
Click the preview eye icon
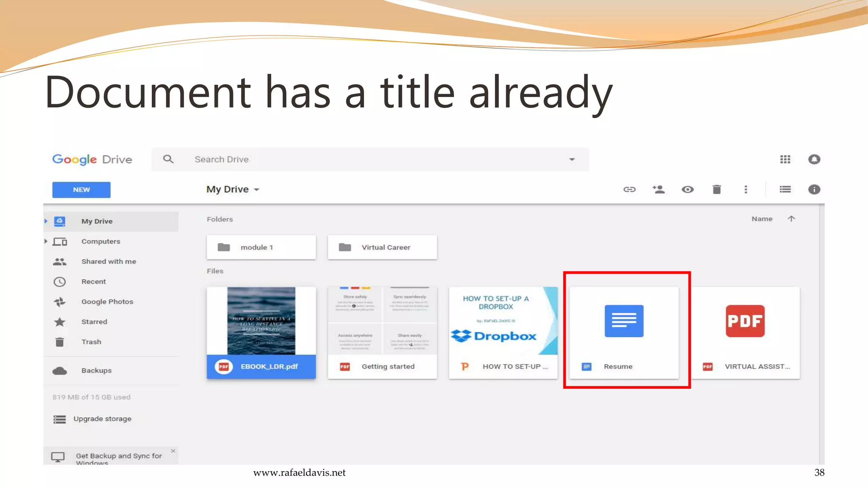[x=687, y=189]
